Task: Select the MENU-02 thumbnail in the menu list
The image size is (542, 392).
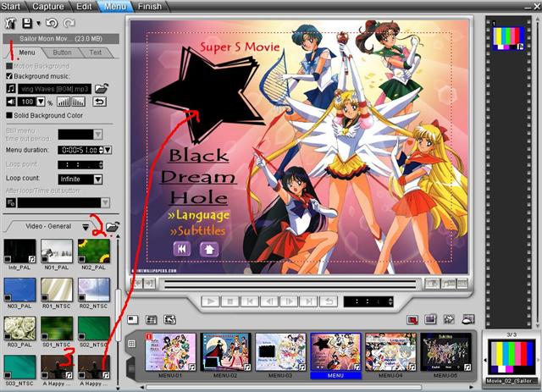Action: [x=225, y=352]
